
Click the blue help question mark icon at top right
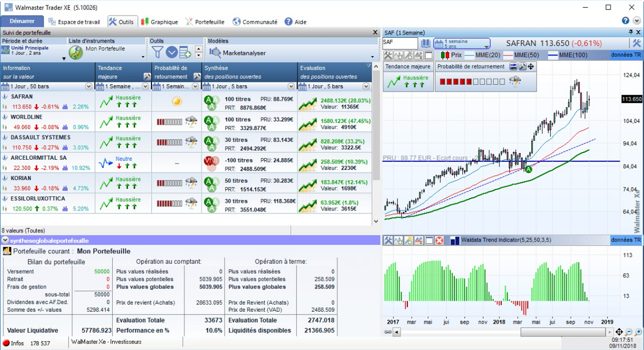[625, 21]
